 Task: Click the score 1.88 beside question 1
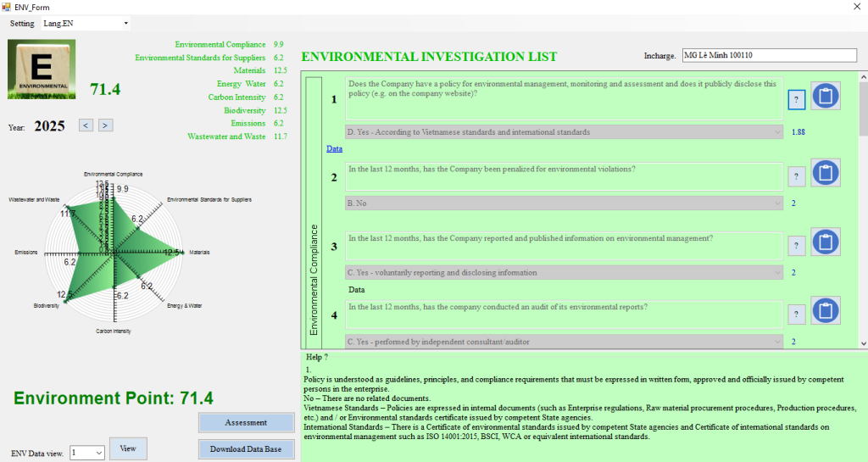(x=798, y=132)
